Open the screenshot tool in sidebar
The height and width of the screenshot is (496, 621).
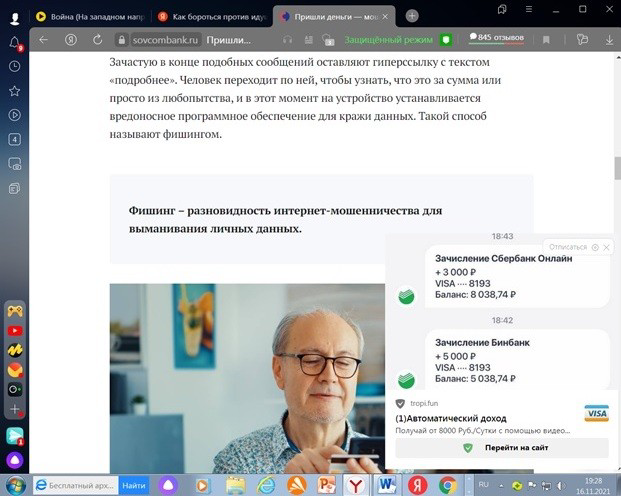click(x=15, y=163)
